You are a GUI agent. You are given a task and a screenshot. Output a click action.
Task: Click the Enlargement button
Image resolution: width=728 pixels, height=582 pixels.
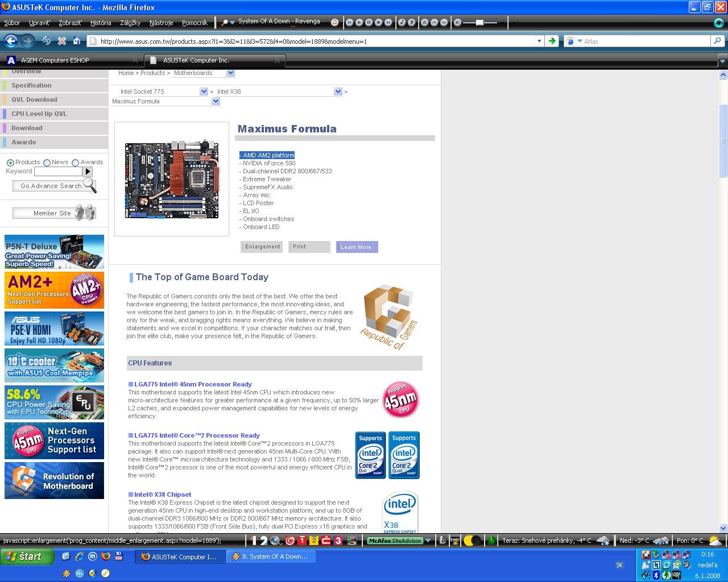point(262,247)
